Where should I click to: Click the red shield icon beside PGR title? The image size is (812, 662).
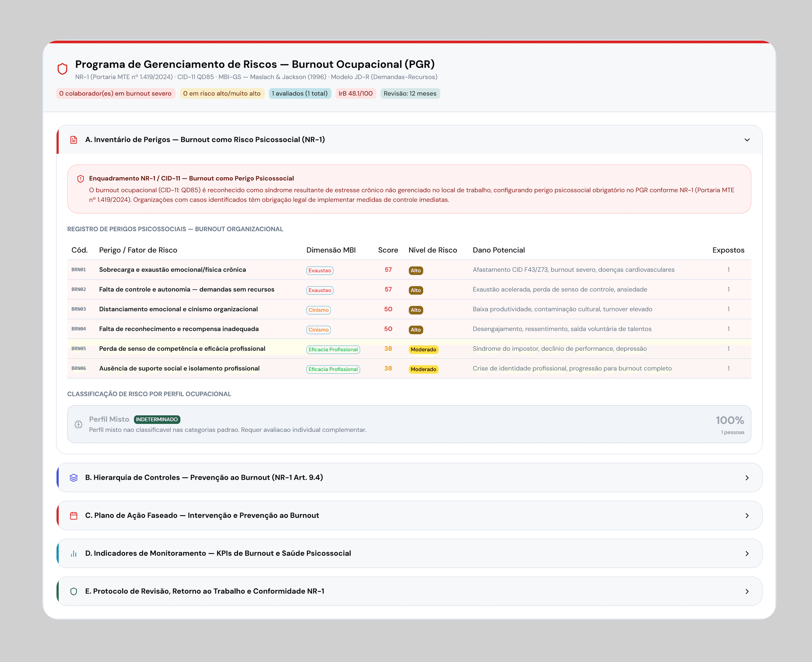click(x=63, y=69)
